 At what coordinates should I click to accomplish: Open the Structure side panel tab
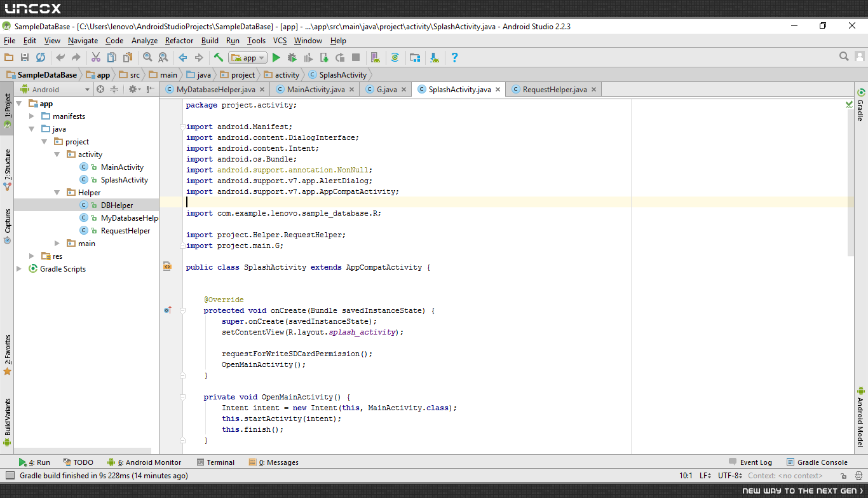click(x=7, y=169)
